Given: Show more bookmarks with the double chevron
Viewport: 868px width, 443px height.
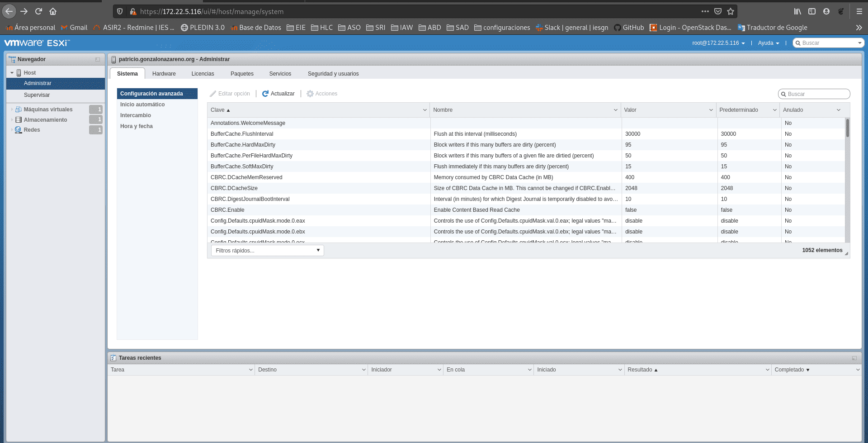Looking at the screenshot, I should coord(859,28).
